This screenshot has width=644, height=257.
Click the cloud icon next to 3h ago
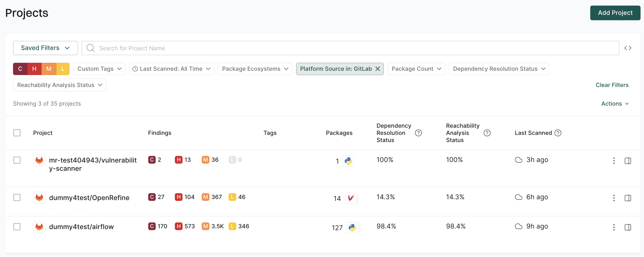coord(518,160)
